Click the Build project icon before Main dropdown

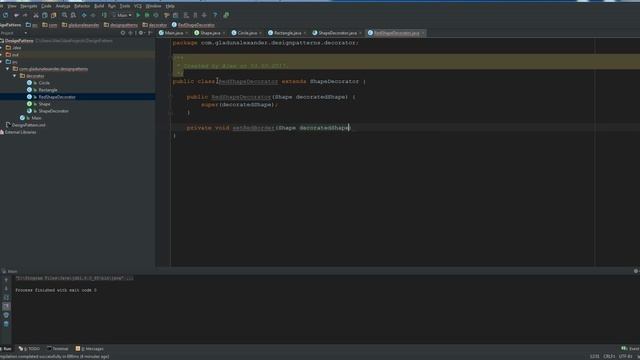104,15
